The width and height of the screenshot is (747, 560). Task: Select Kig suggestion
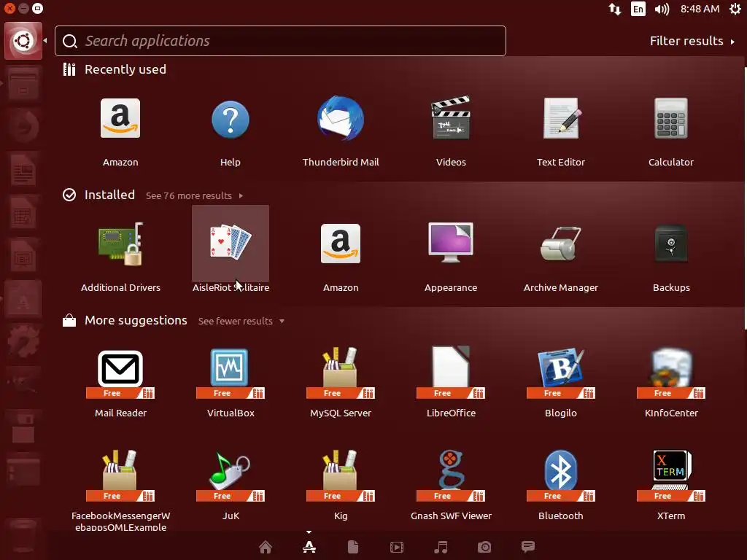(341, 476)
